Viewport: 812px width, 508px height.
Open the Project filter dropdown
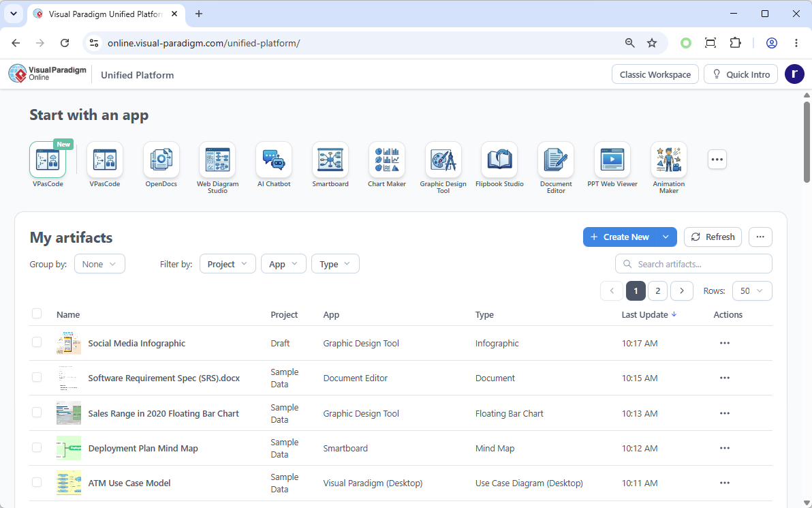[x=228, y=264]
